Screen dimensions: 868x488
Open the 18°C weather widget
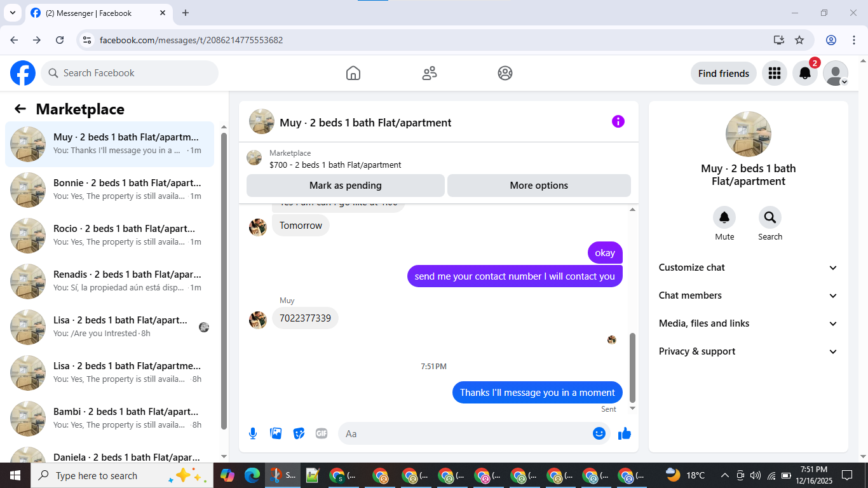pyautogui.click(x=685, y=475)
